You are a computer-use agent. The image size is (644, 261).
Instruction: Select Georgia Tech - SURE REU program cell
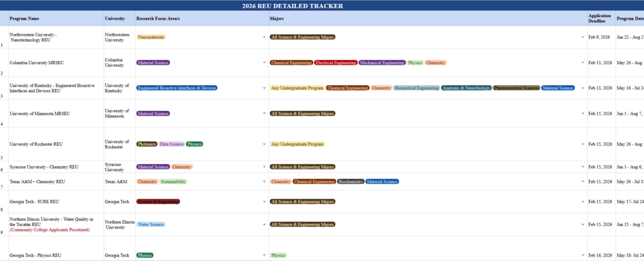pos(56,202)
